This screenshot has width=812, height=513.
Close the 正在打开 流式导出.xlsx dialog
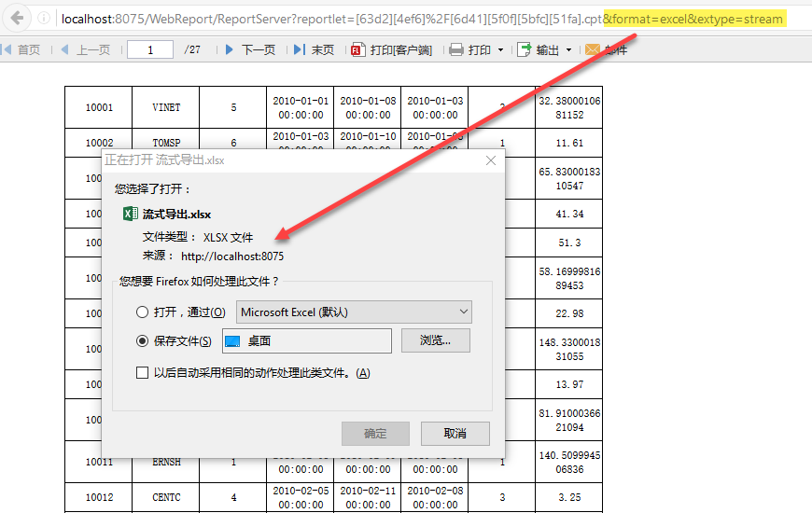[x=491, y=160]
